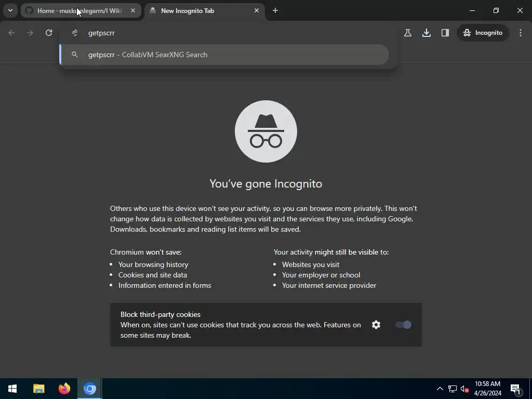This screenshot has width=532, height=399.
Task: Click the search suggestion magnifier icon
Action: [75, 55]
